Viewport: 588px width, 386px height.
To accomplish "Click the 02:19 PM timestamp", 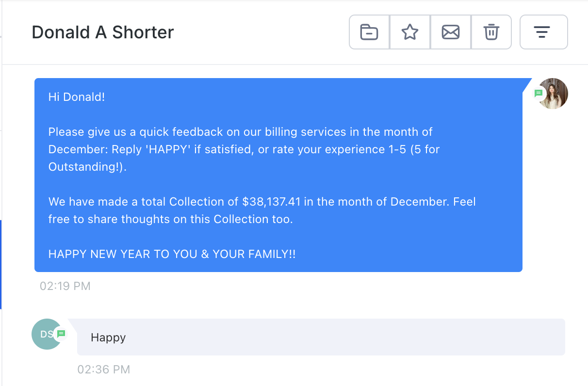I will [x=65, y=286].
